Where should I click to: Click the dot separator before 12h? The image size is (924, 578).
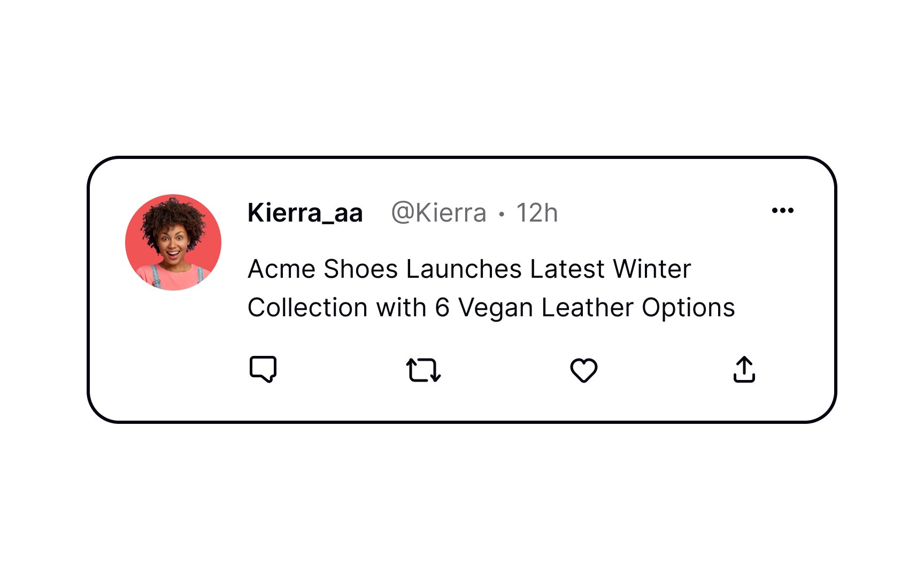502,214
